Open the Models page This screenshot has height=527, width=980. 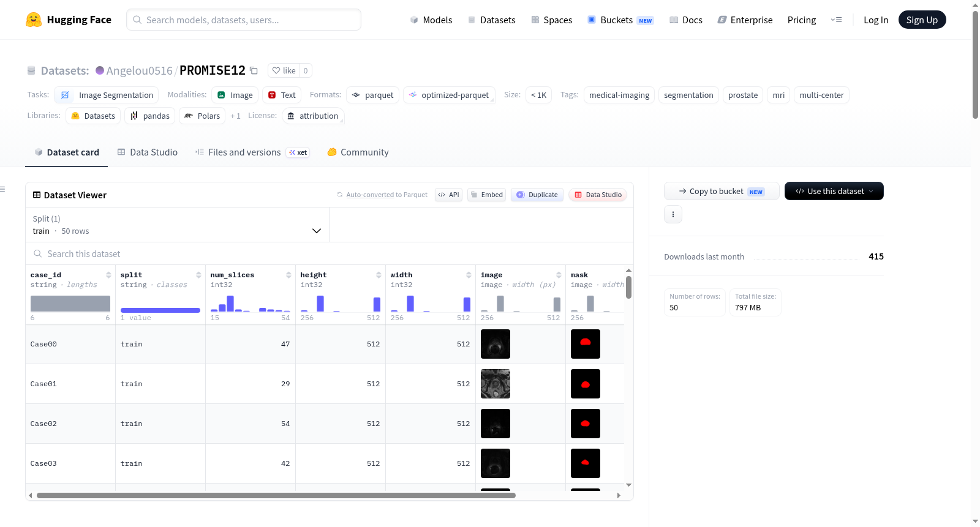pyautogui.click(x=431, y=20)
